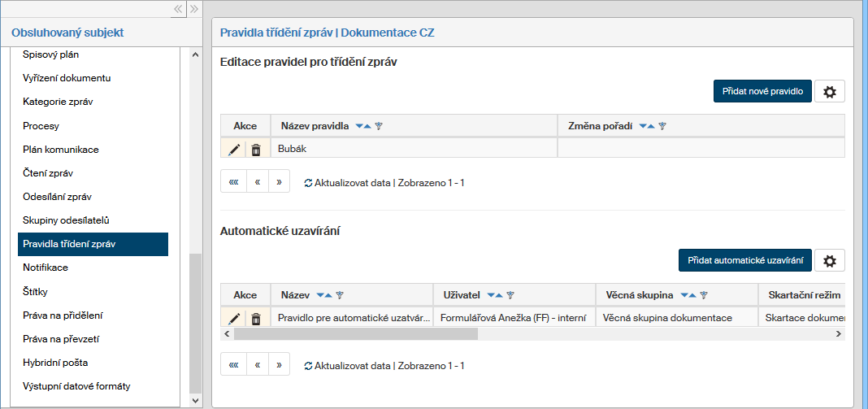The width and height of the screenshot is (868, 409).
Task: Sort the Název pravidla column descending
Action: 359,127
